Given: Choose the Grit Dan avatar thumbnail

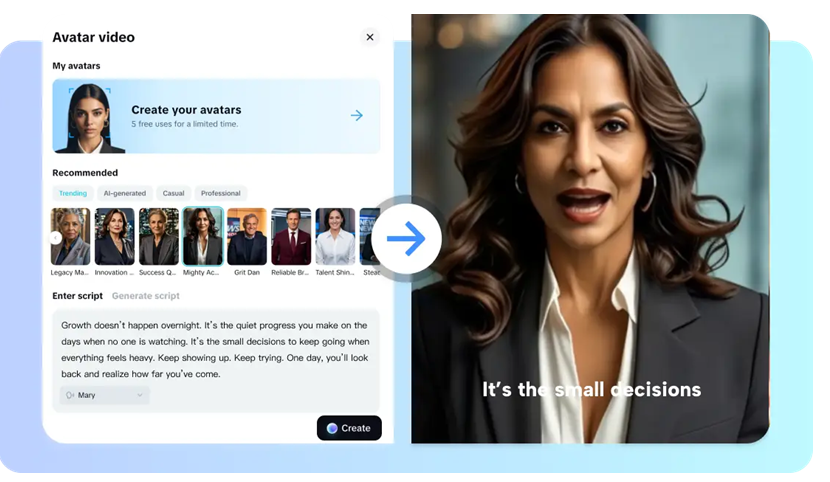Looking at the screenshot, I should (x=247, y=237).
